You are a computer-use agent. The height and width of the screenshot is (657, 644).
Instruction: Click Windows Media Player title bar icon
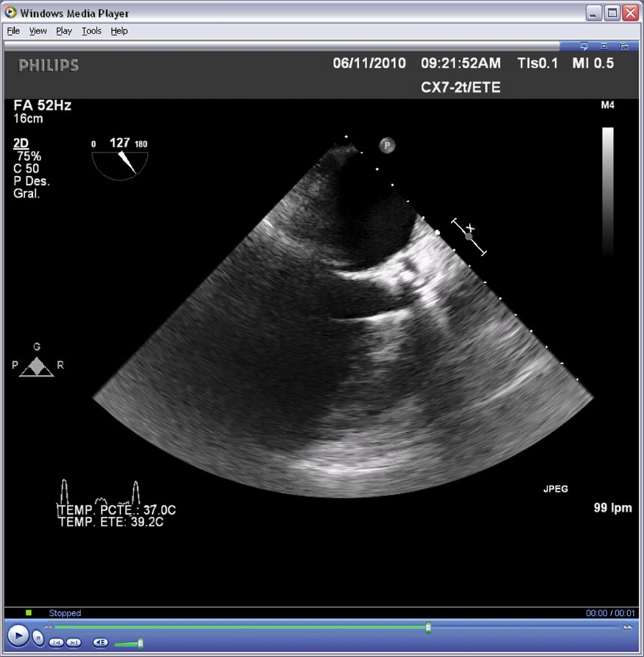(10, 13)
